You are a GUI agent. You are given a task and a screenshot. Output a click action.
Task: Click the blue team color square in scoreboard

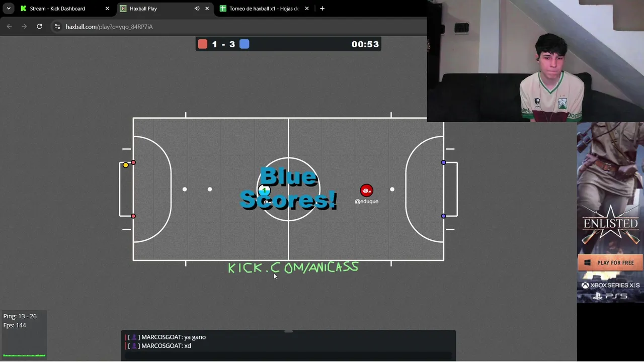coord(245,44)
